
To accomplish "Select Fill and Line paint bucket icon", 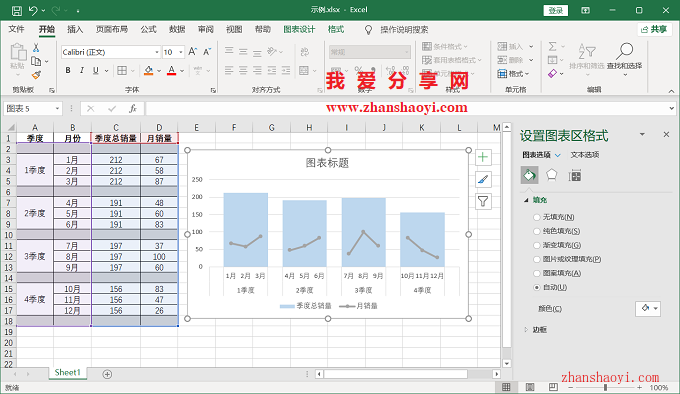I will click(530, 175).
